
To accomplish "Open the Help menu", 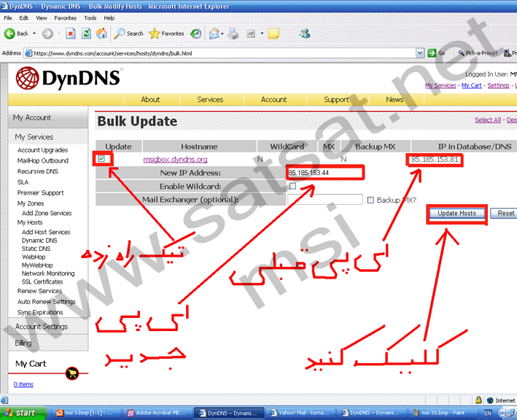I will pos(109,17).
